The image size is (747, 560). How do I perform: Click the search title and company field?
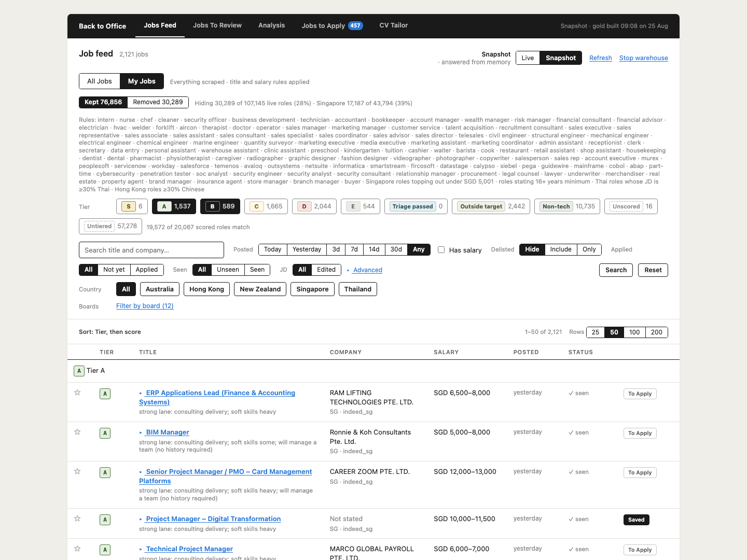pos(151,250)
